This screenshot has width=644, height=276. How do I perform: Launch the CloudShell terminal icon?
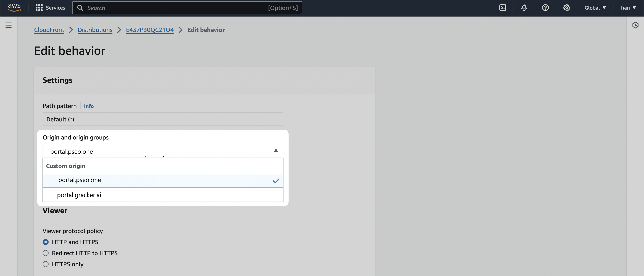(x=503, y=8)
